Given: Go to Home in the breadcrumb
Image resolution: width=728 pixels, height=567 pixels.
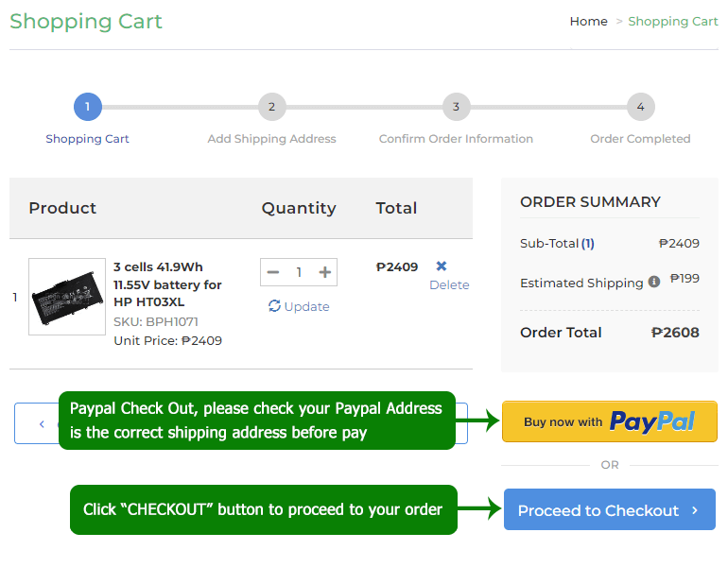Looking at the screenshot, I should (588, 21).
